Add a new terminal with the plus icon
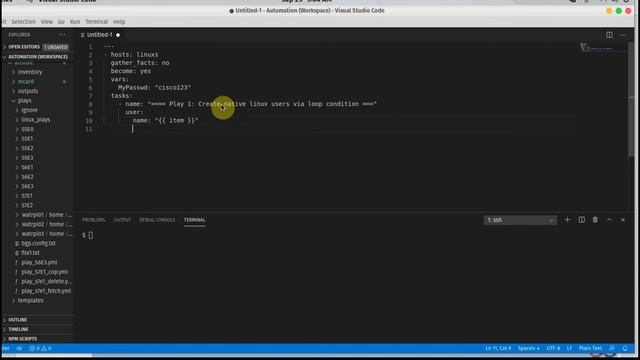The width and height of the screenshot is (640, 360). [567, 220]
